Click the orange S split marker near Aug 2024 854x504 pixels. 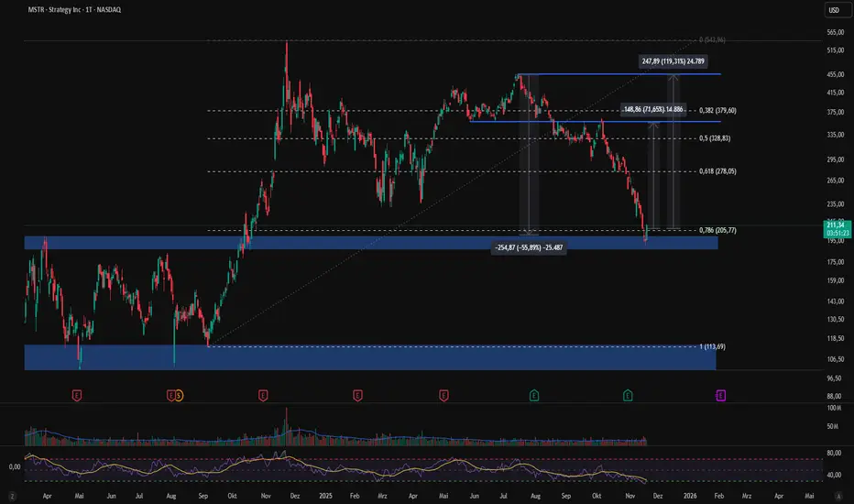(179, 396)
